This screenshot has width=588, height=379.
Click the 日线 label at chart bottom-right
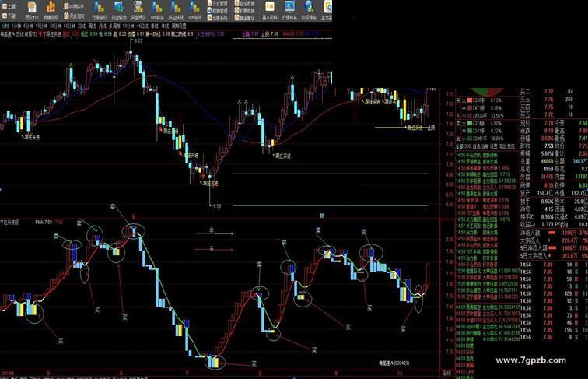pos(447,374)
